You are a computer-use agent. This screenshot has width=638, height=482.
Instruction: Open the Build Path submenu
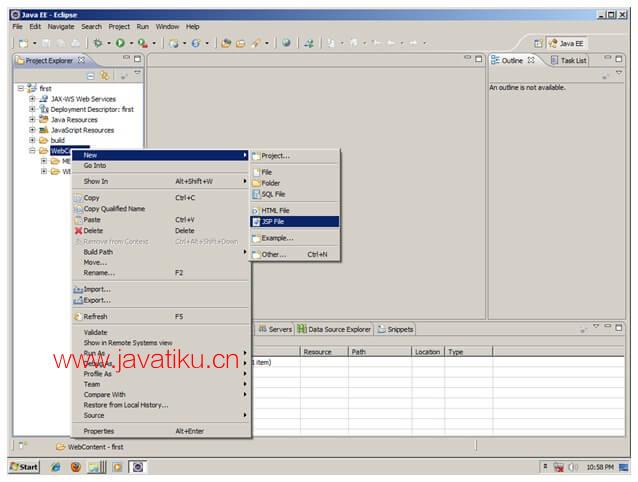click(160, 252)
